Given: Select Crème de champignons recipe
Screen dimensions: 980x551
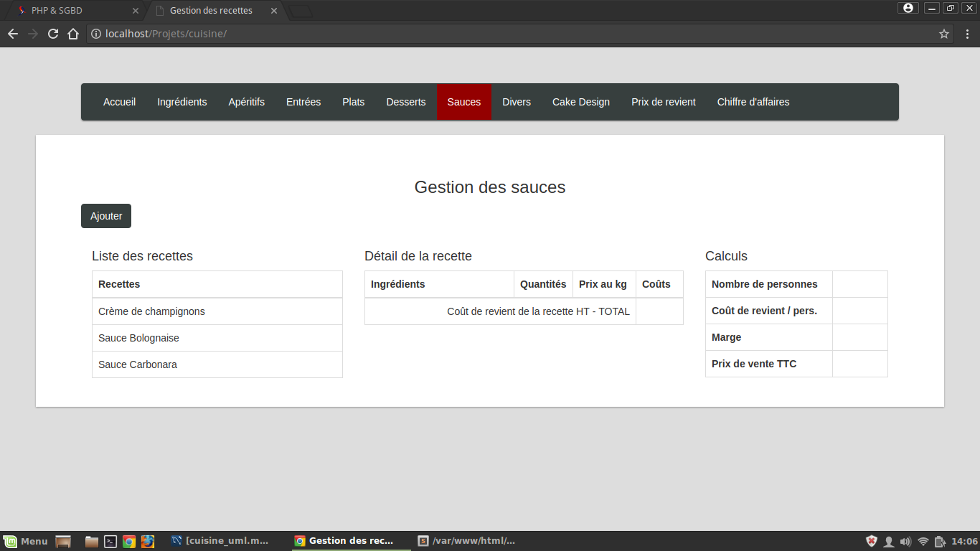Looking at the screenshot, I should click(x=217, y=311).
